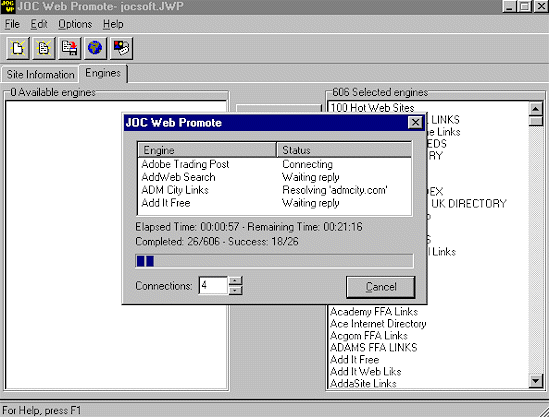
Task: Close the JOC Web Promote dialog
Action: (415, 123)
